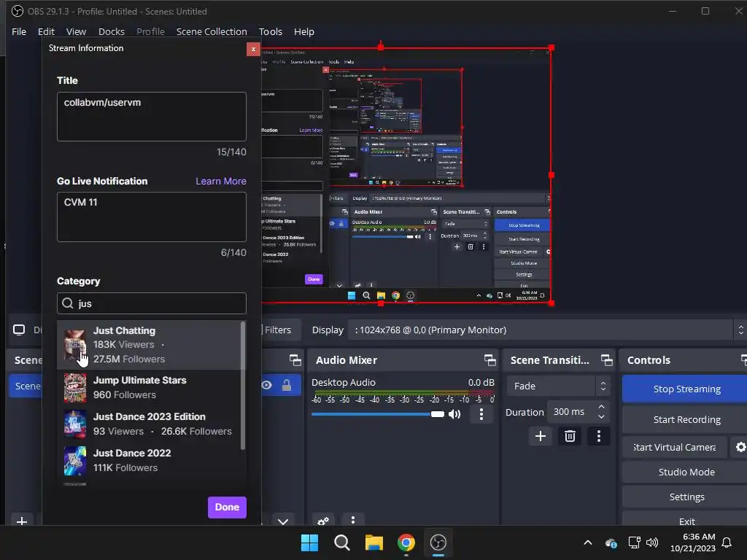Screen dimensions: 747x560
Task: Open the Edit menu
Action: click(46, 32)
